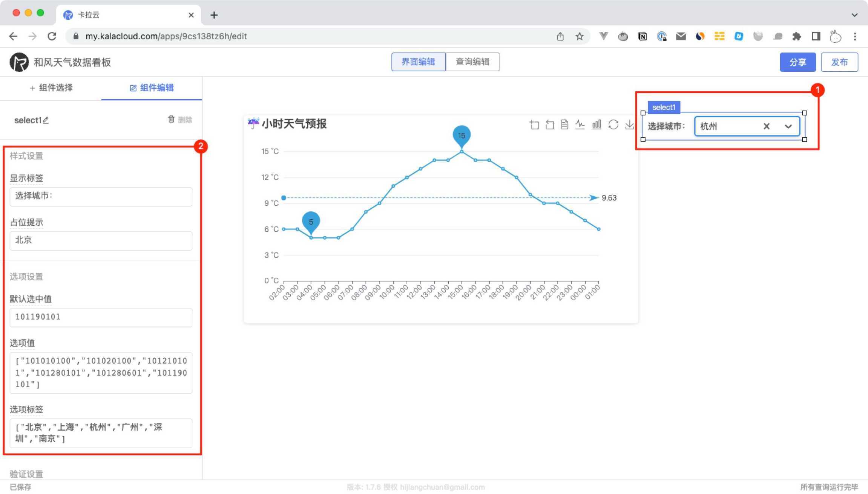Click the pencil icon beside select1
Viewport: 868px width, 494px height.
point(46,120)
